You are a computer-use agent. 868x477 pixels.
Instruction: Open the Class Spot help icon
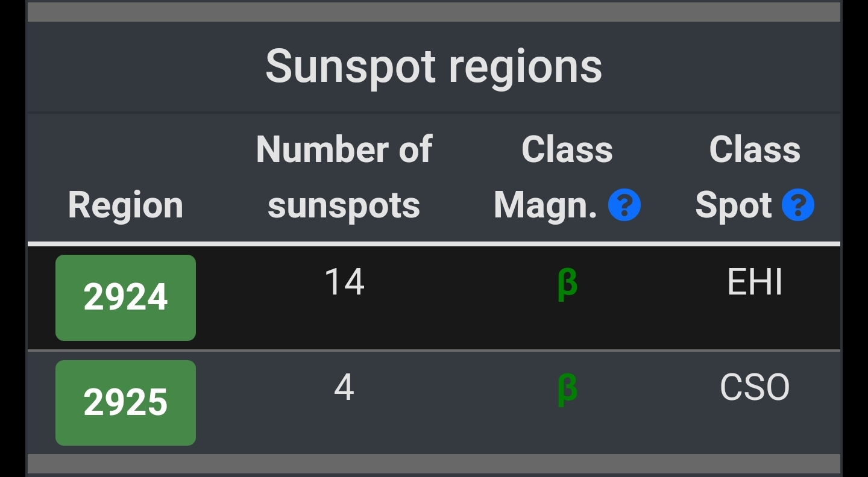[x=797, y=205]
